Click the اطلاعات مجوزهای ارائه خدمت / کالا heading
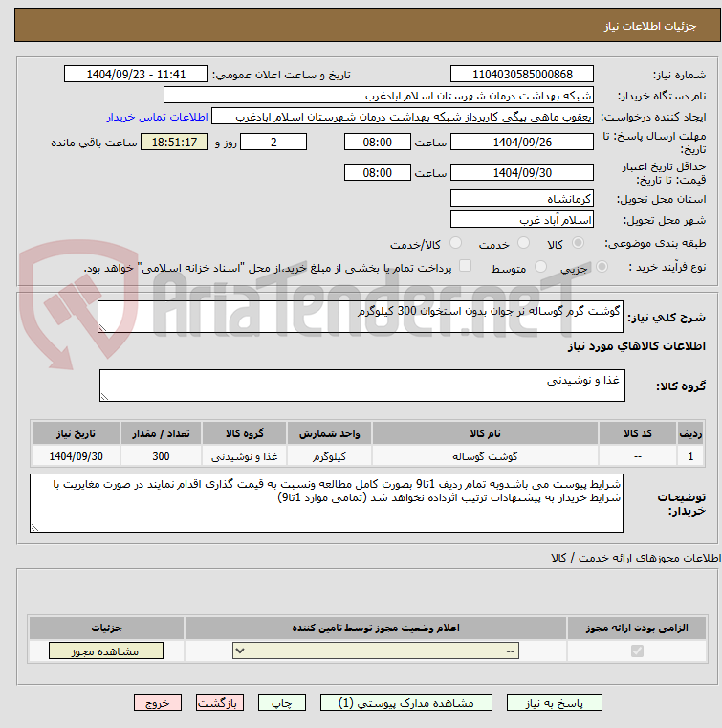The width and height of the screenshot is (722, 728). click(x=636, y=558)
